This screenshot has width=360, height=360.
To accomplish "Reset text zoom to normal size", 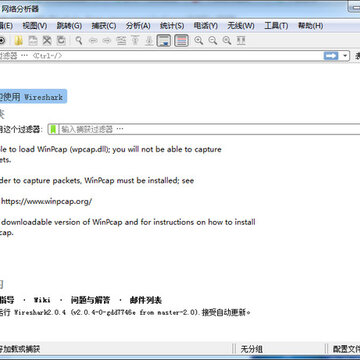I will point(227,41).
